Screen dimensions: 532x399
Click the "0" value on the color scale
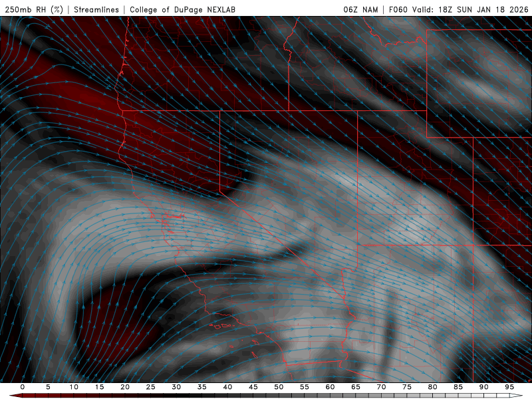[23, 387]
